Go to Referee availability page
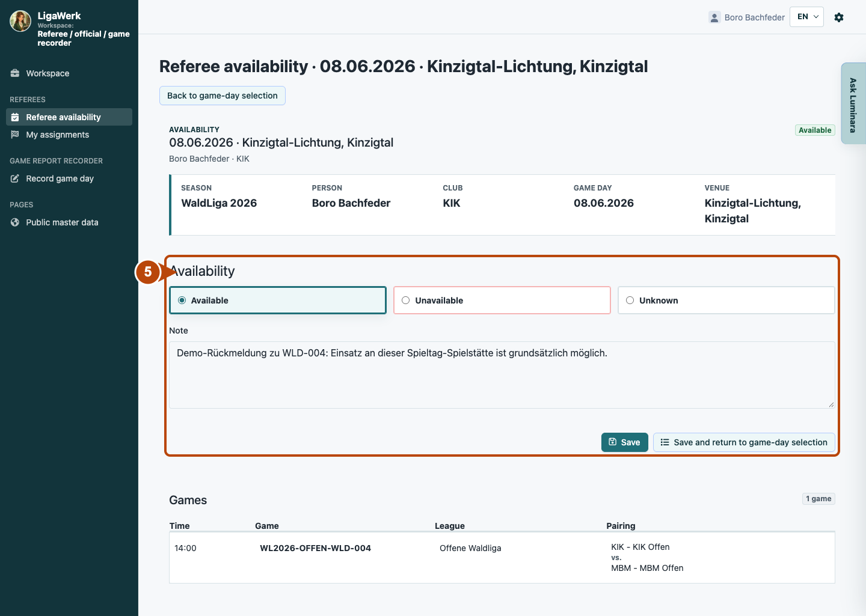This screenshot has width=866, height=616. click(x=69, y=117)
